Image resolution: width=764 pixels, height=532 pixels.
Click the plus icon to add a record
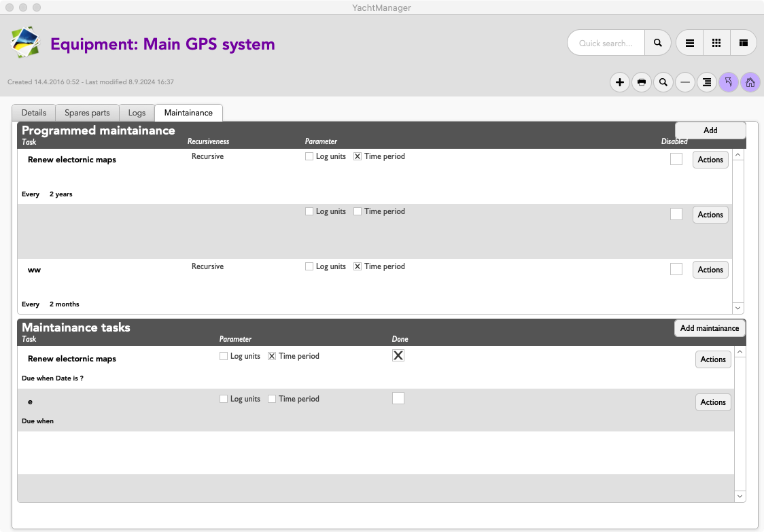point(620,83)
